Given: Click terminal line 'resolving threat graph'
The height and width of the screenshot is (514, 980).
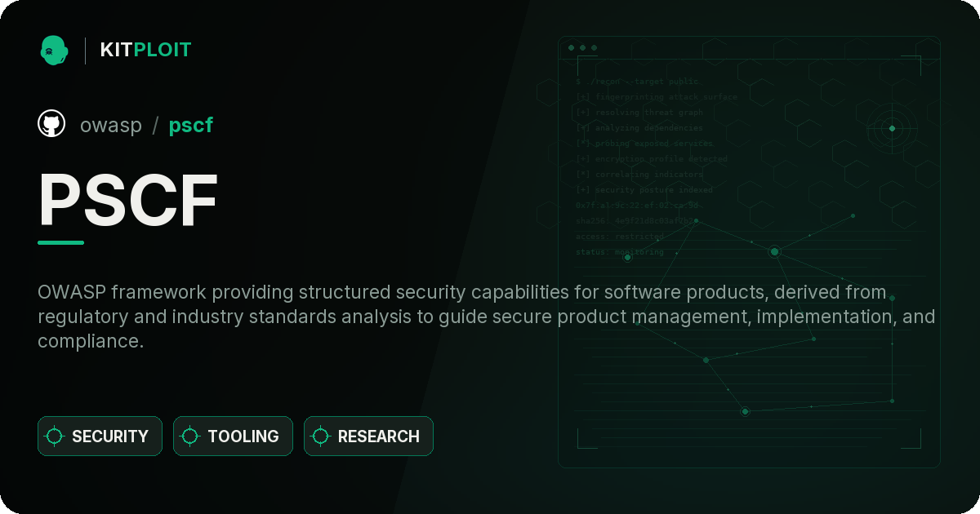Looking at the screenshot, I should click(x=639, y=113).
